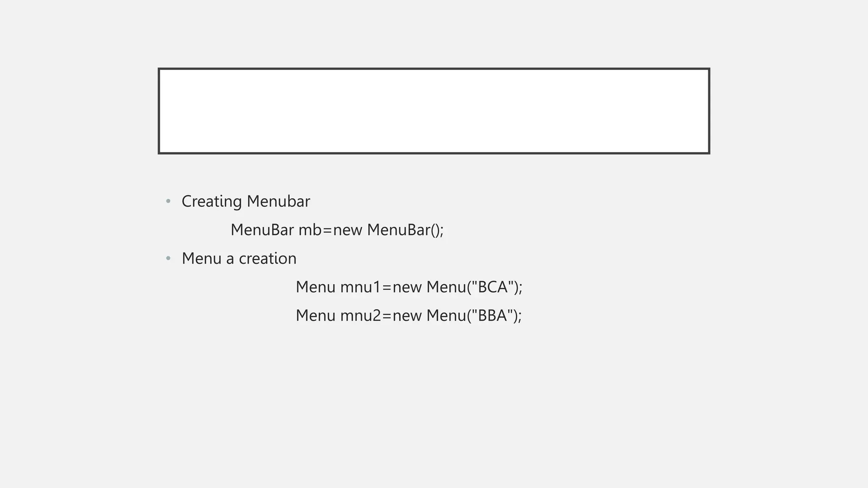The height and width of the screenshot is (488, 868).
Task: Click the empty title box on the slide
Action: [x=434, y=111]
